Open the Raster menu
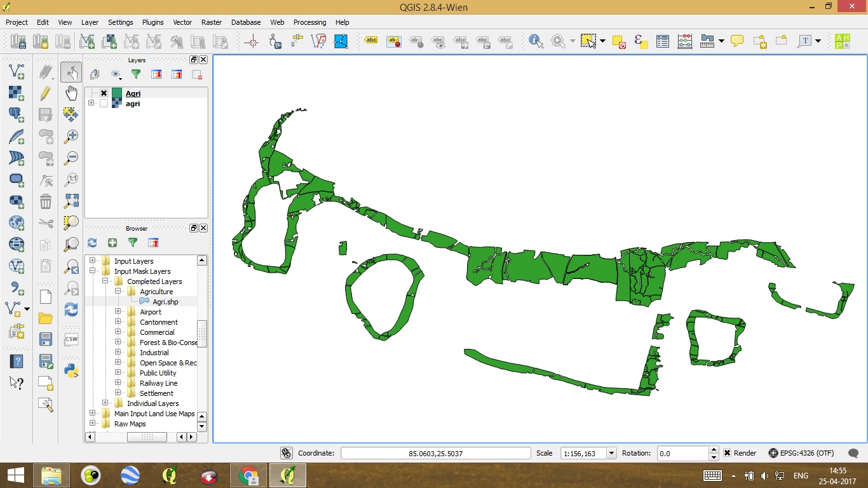Viewport: 868px width, 488px height. tap(212, 22)
